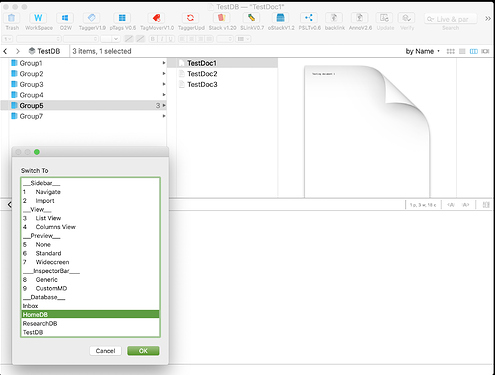Click the AnnoV2.6 toolbar icon

pyautogui.click(x=360, y=18)
